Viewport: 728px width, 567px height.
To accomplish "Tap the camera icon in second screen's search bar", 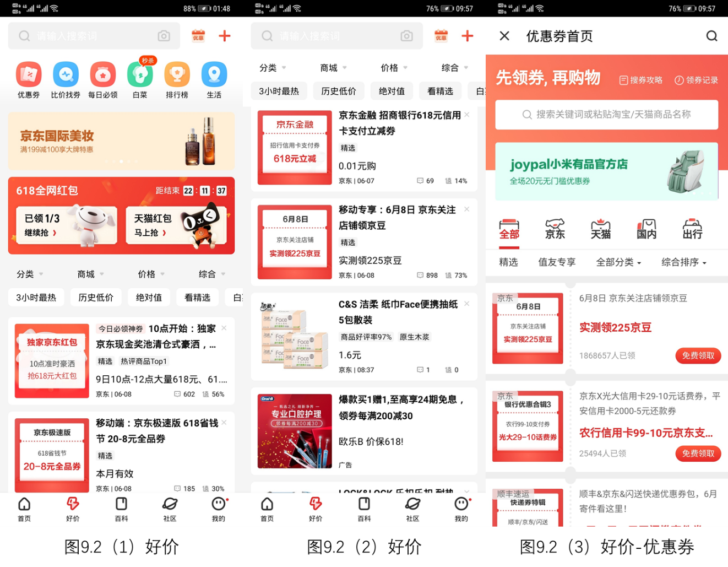I will pos(406,36).
